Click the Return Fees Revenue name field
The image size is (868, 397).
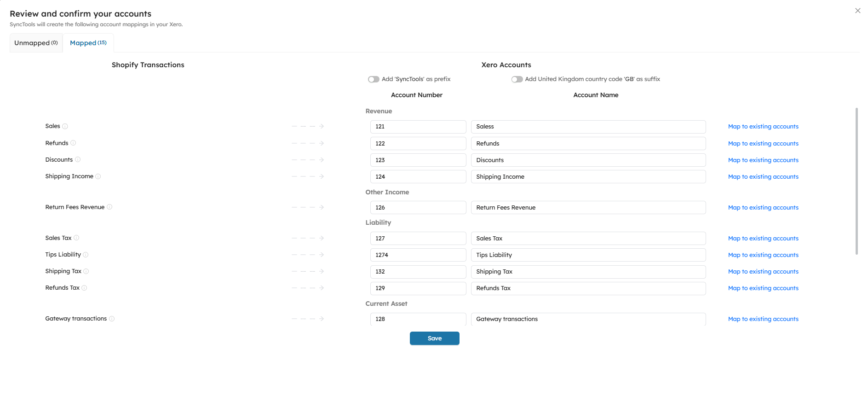pyautogui.click(x=588, y=207)
